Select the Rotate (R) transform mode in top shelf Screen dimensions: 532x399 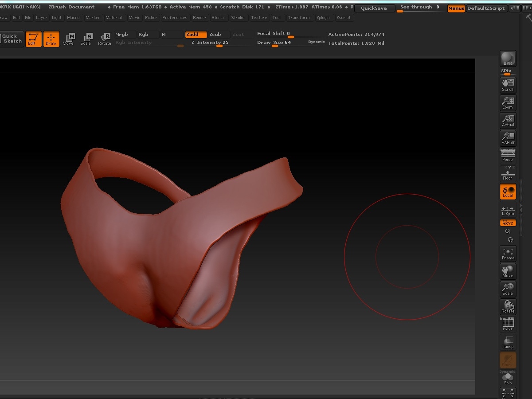coord(105,39)
